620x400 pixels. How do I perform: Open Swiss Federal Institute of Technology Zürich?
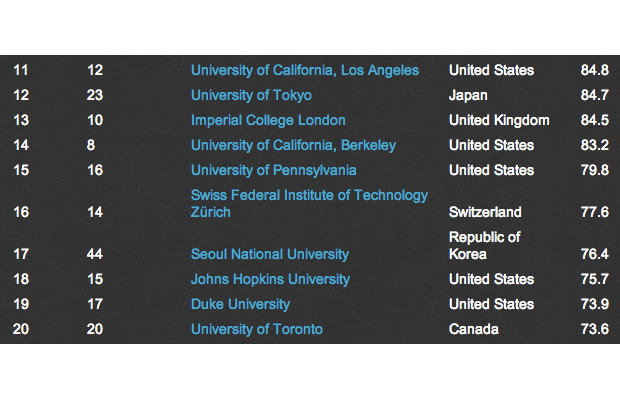pyautogui.click(x=309, y=204)
